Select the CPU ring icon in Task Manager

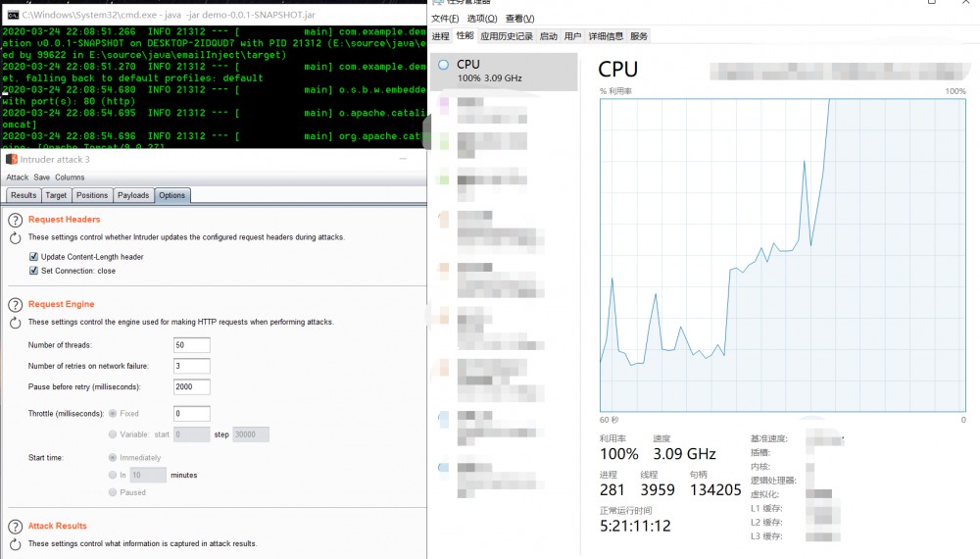pos(443,65)
